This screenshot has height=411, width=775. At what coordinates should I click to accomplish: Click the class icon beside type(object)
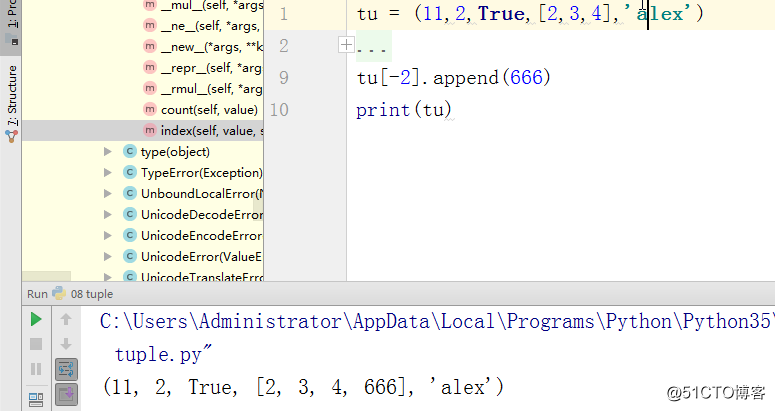[129, 151]
